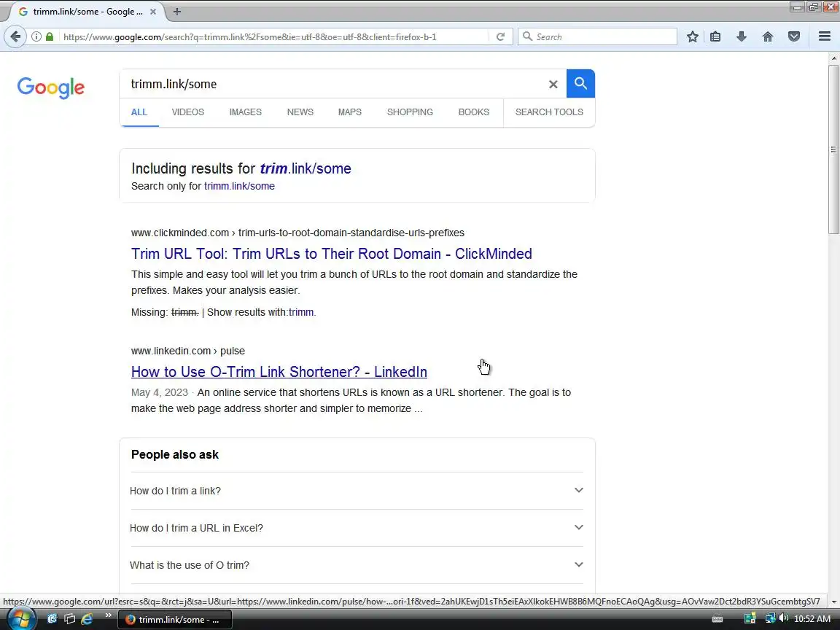Open How to Use O-Trim LinkedIn result
Screen dimensions: 840x630
[x=279, y=372]
